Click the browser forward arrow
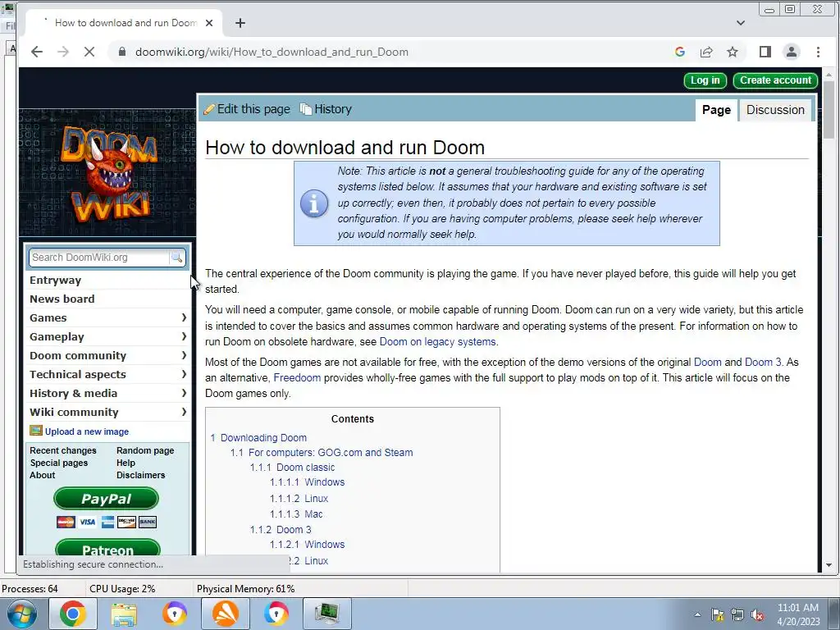This screenshot has height=630, width=840. point(63,52)
